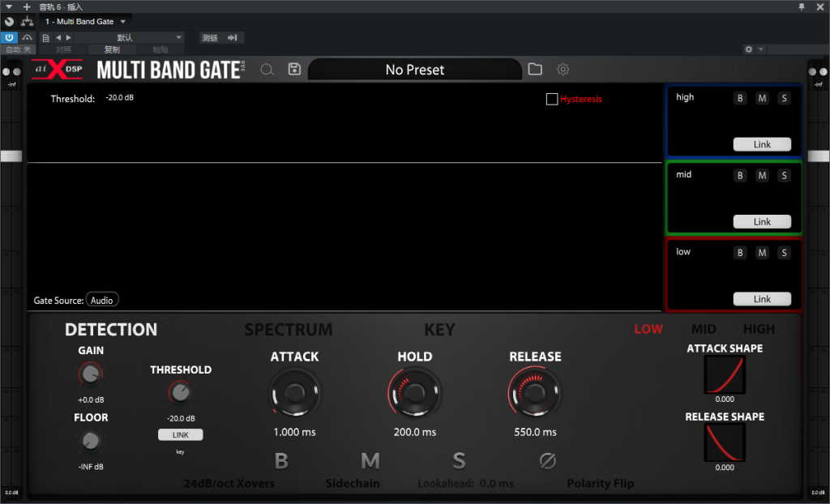830x504 pixels.
Task: Select the LOW band tab
Action: click(x=648, y=329)
